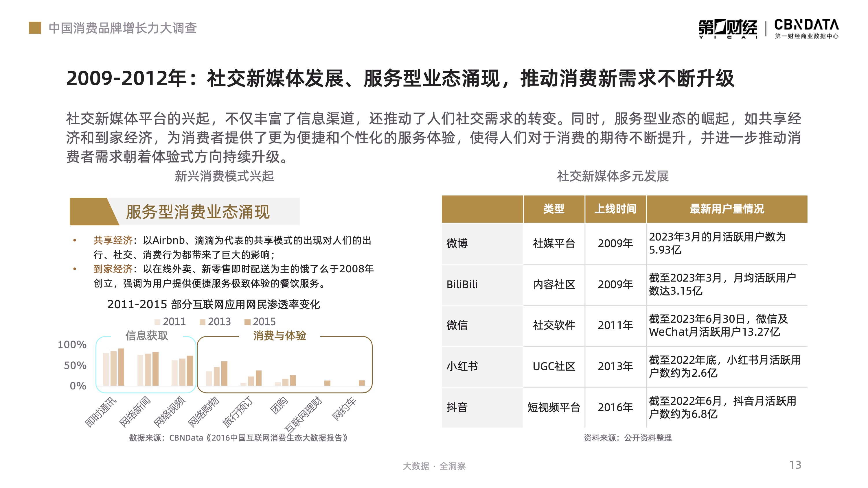
Task: Click the 2013 legend color swatch
Action: pyautogui.click(x=203, y=322)
